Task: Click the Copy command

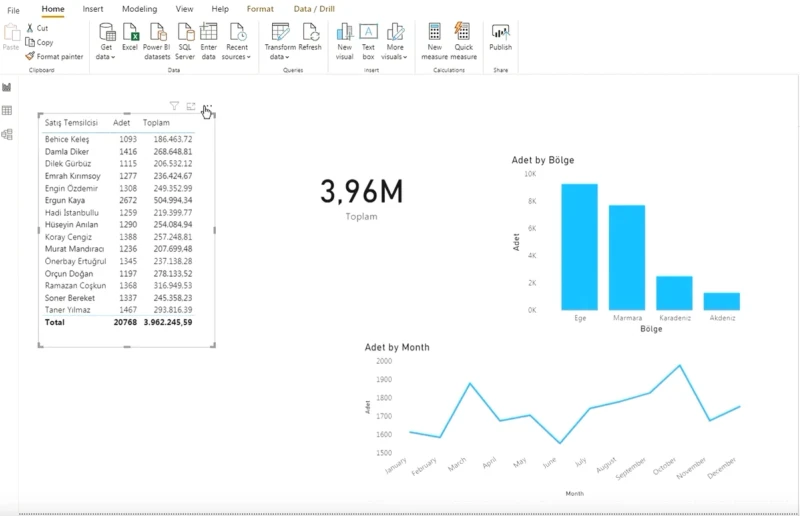Action: pyautogui.click(x=39, y=42)
